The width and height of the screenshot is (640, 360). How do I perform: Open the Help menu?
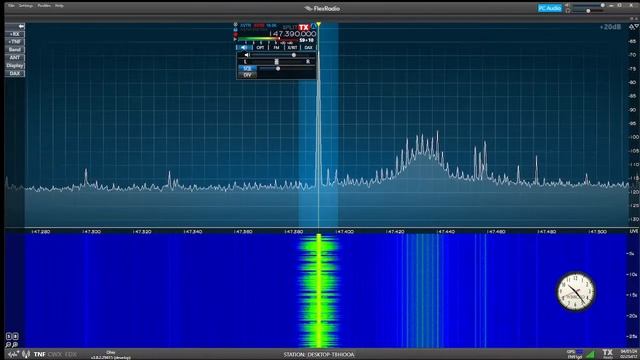coord(59,6)
